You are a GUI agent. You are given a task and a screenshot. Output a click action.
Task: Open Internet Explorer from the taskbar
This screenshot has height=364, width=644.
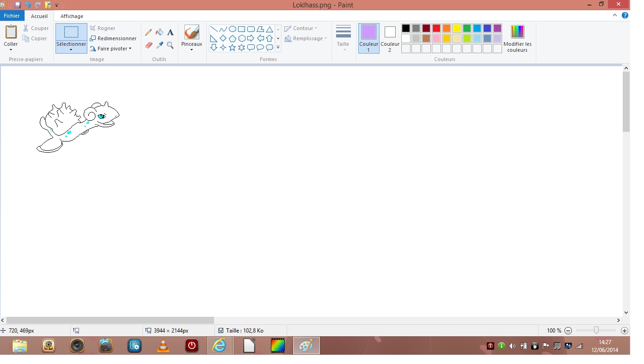pyautogui.click(x=219, y=345)
